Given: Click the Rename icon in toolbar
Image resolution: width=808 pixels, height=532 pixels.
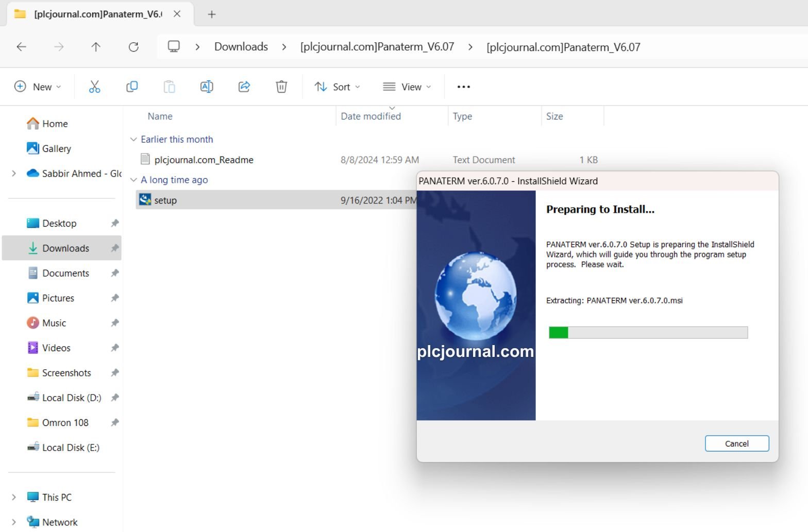Looking at the screenshot, I should [x=207, y=87].
